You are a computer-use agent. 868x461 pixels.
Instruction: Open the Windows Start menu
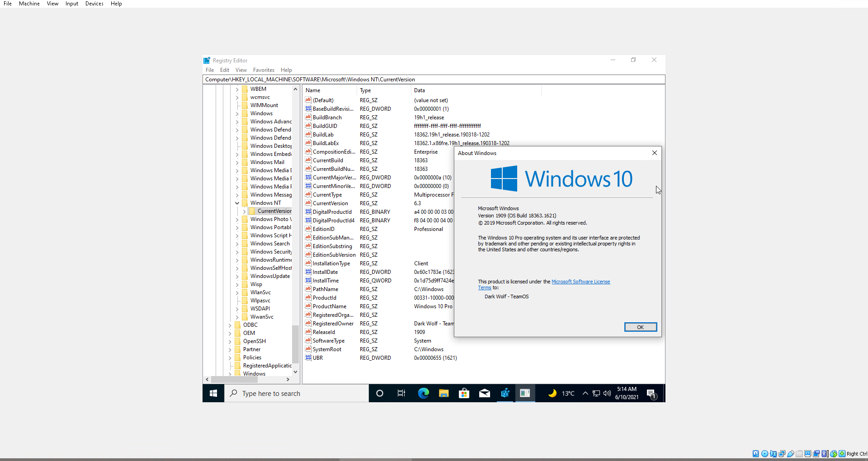coord(213,393)
